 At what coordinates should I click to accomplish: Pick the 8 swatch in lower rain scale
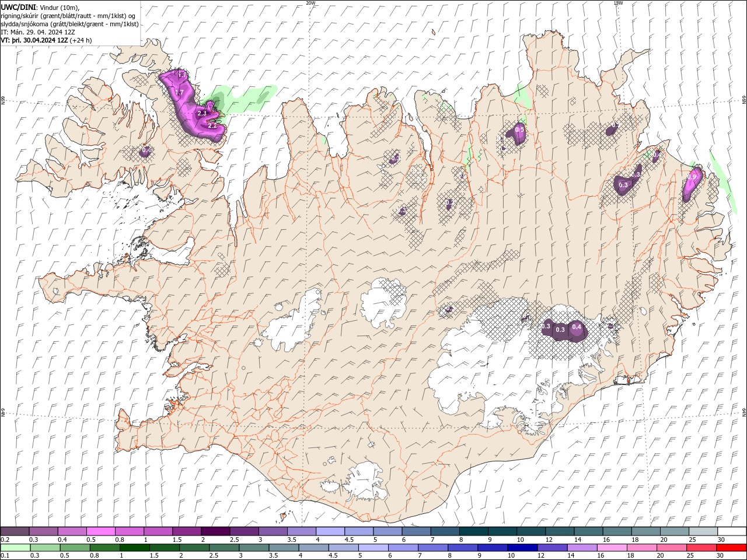[x=463, y=548]
